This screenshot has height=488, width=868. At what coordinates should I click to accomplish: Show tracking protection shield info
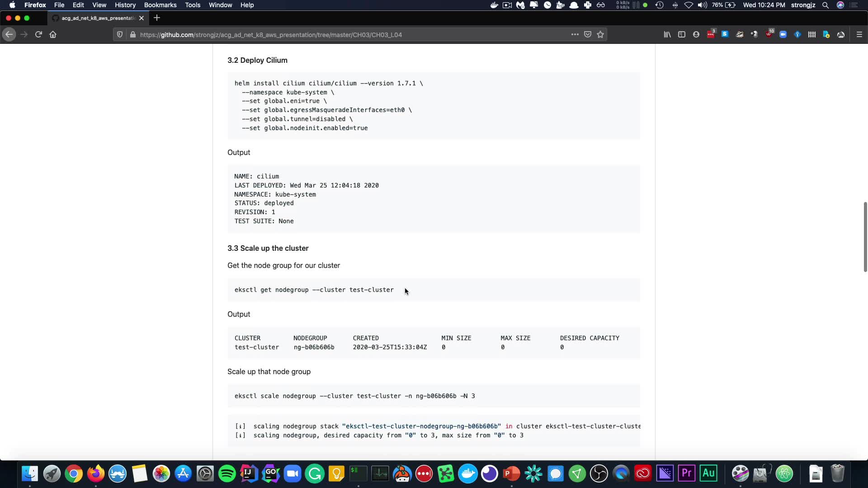pos(120,34)
